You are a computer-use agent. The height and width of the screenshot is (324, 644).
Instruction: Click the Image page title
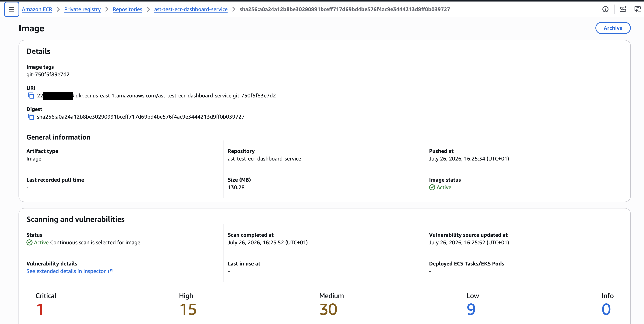click(31, 28)
